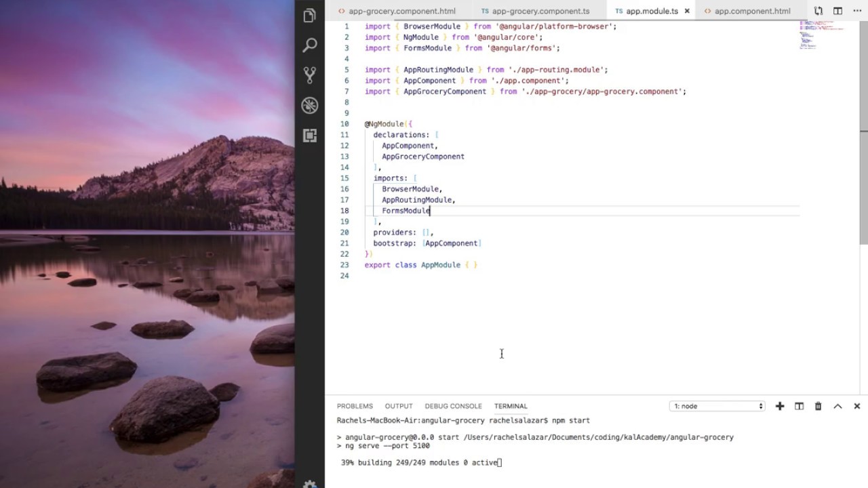Viewport: 868px width, 488px height.
Task: Click '@angular/forms' import path on line 3
Action: [x=521, y=48]
